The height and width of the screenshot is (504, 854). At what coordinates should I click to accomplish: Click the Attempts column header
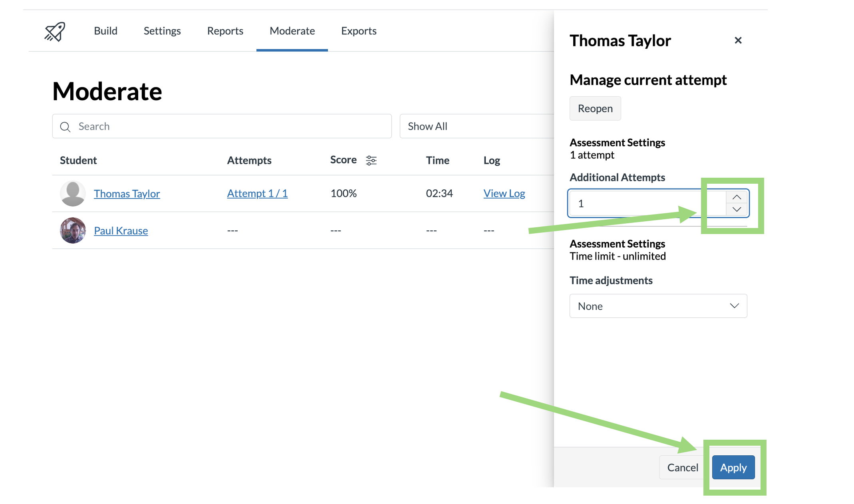tap(249, 160)
